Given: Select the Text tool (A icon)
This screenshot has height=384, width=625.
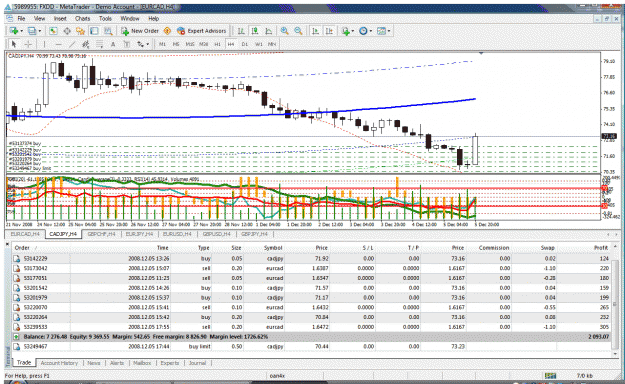Looking at the screenshot, I should point(113,44).
